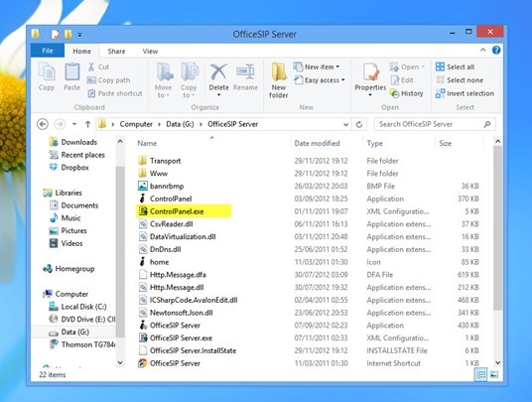Switch to large icons view in status bar
The image size is (532, 402).
point(494,374)
